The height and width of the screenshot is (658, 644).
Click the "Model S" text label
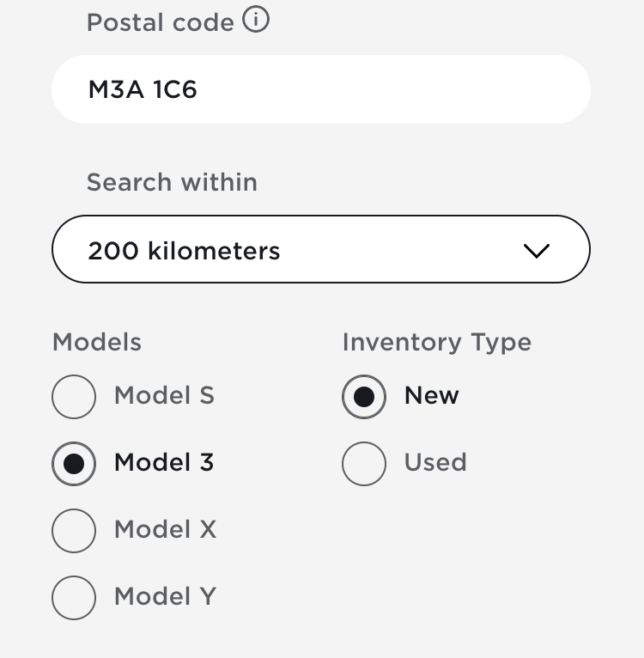164,395
